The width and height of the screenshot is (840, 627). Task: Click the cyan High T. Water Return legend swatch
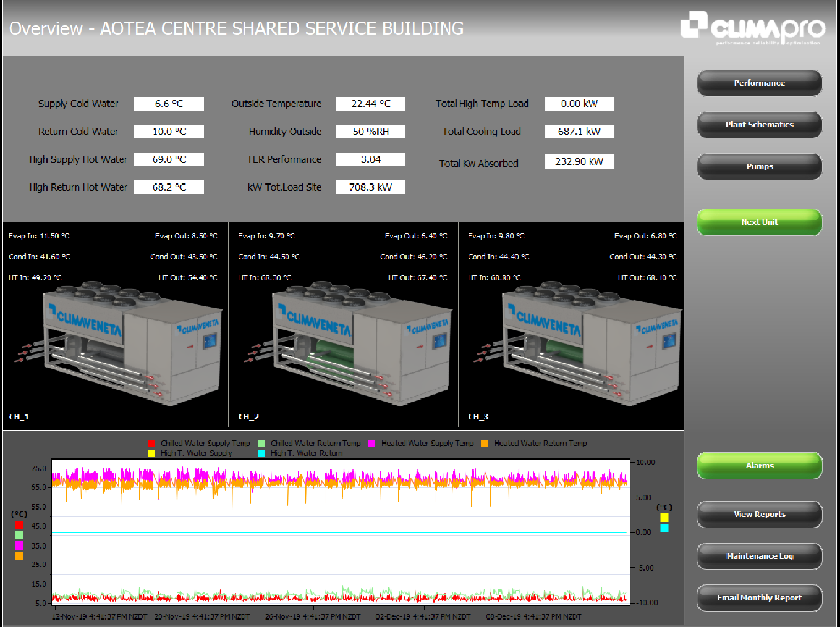pyautogui.click(x=261, y=453)
